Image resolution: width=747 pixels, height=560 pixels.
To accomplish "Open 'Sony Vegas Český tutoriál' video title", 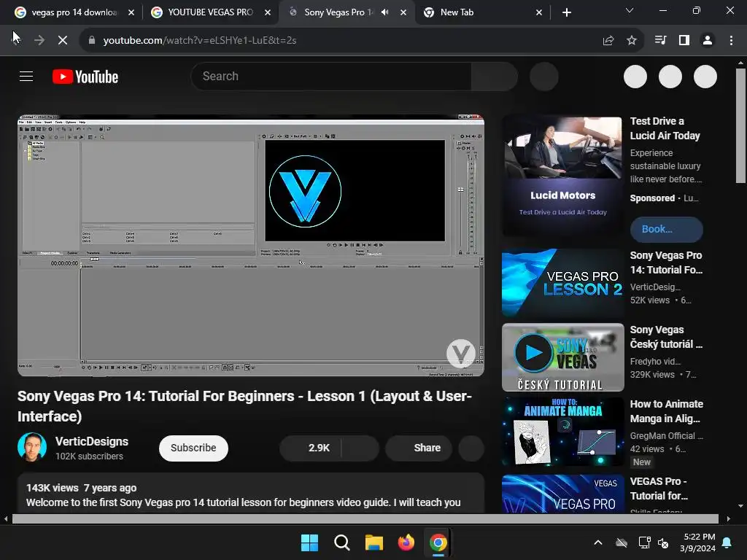I will point(666,337).
